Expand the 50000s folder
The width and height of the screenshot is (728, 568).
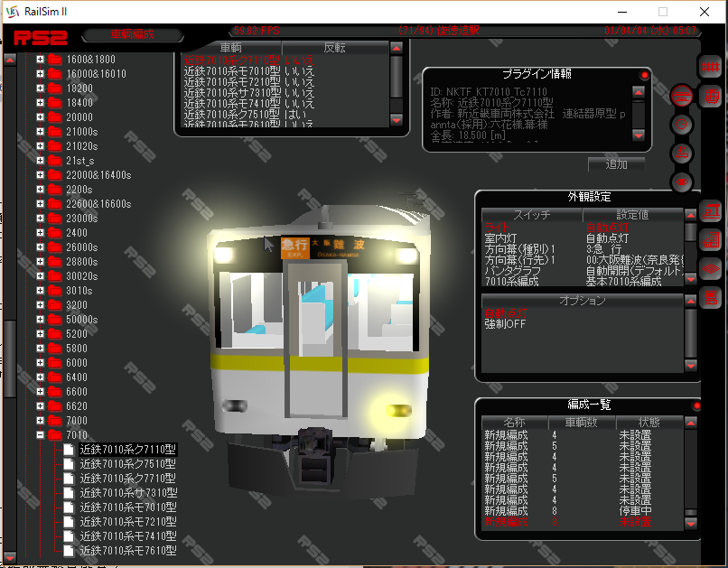click(41, 320)
